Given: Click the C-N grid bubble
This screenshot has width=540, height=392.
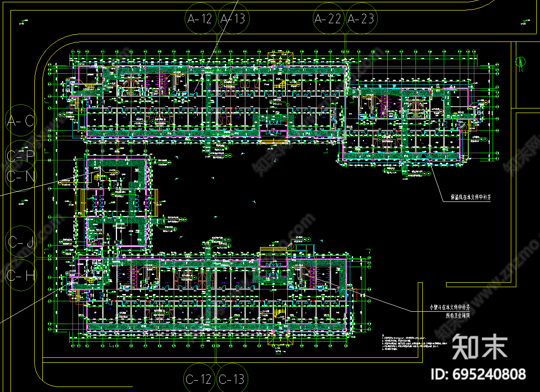Looking at the screenshot, I should click(21, 176).
